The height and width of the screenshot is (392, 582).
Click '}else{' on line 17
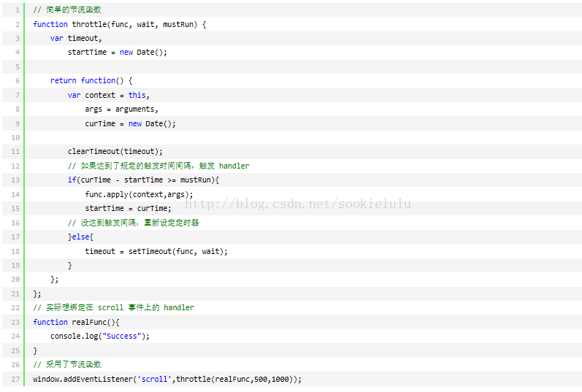[x=80, y=237]
